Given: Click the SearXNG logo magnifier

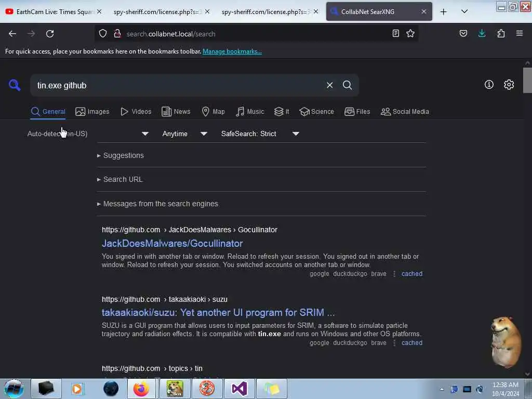Looking at the screenshot, I should coord(15,85).
